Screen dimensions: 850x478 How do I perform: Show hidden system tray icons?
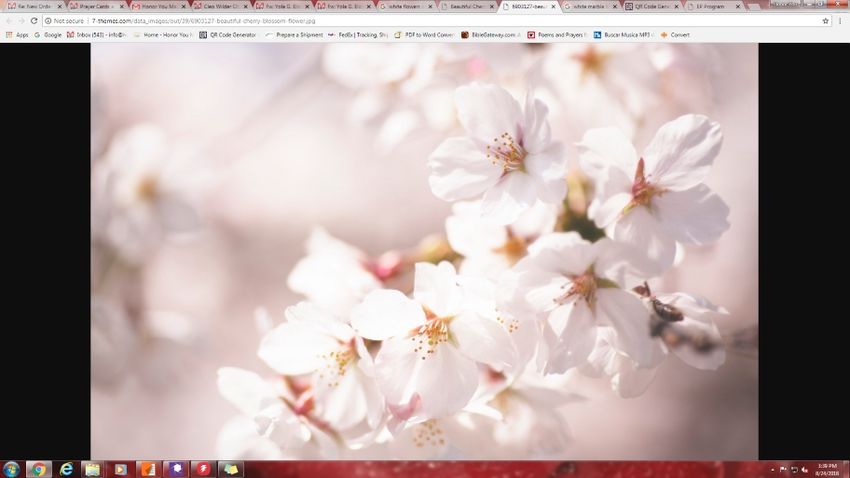tap(772, 470)
